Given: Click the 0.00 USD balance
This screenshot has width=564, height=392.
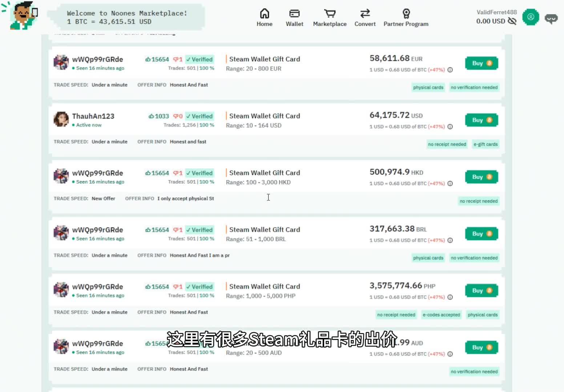Looking at the screenshot, I should 491,21.
